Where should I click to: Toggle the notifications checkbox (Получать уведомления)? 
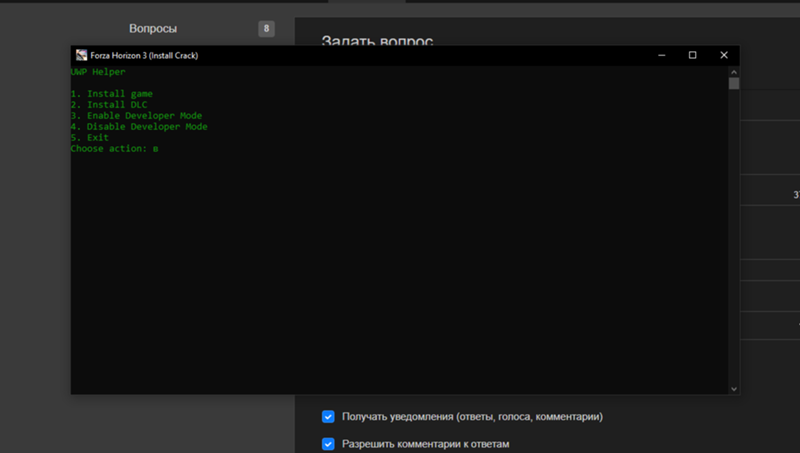click(x=328, y=417)
